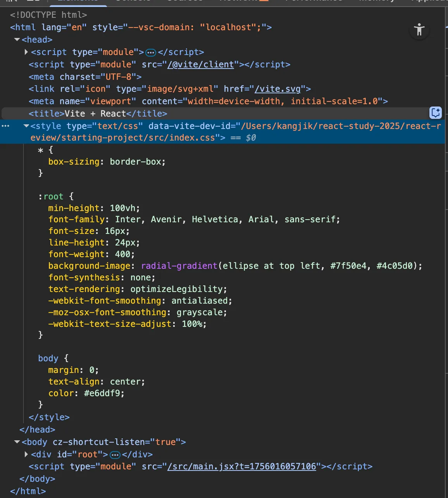The width and height of the screenshot is (448, 498).
Task: Click the "* {" universal selector text
Action: pos(46,150)
